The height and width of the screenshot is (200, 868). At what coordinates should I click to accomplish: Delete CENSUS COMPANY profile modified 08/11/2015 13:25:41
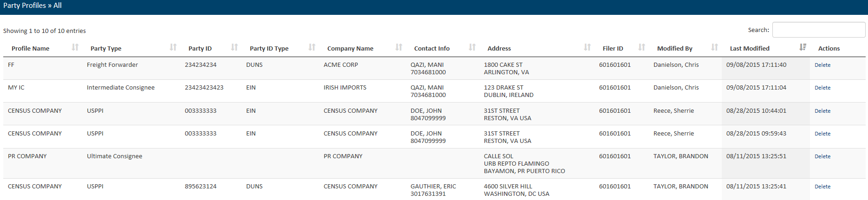click(822, 187)
